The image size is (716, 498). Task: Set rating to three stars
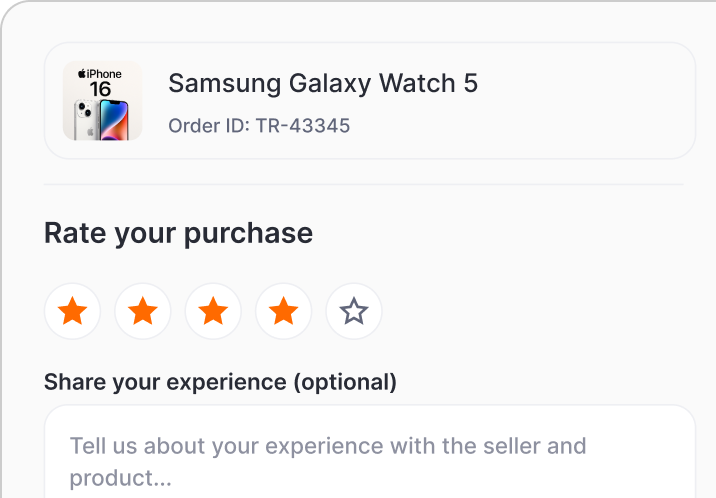[x=213, y=312]
